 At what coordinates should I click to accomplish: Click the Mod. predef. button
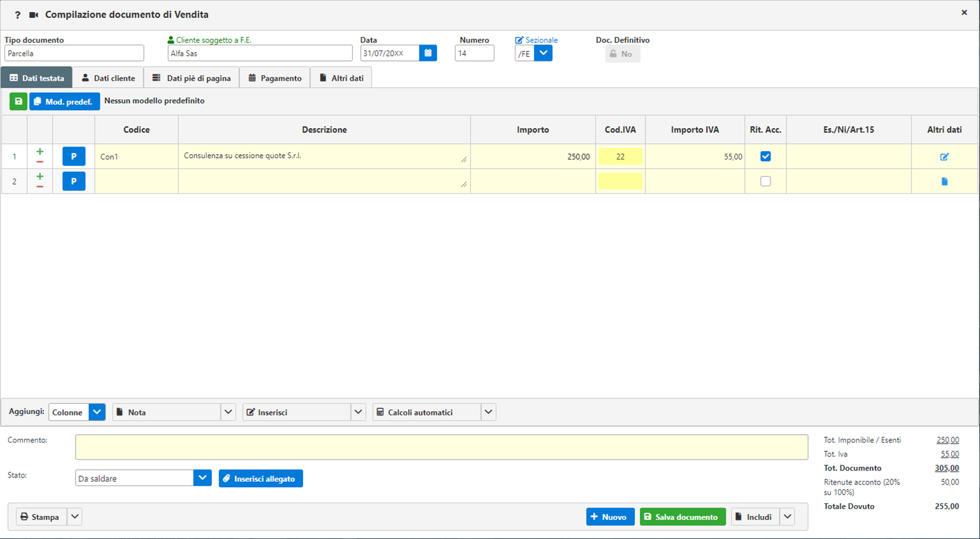[65, 101]
